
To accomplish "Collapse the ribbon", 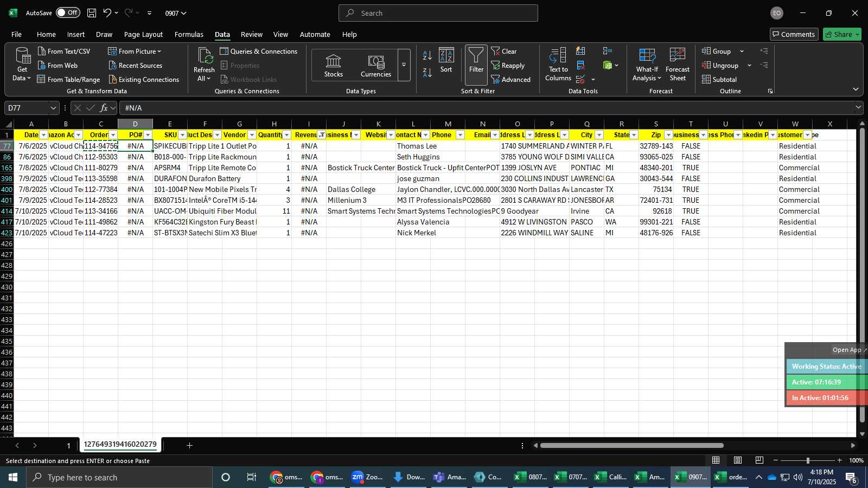I will (856, 89).
